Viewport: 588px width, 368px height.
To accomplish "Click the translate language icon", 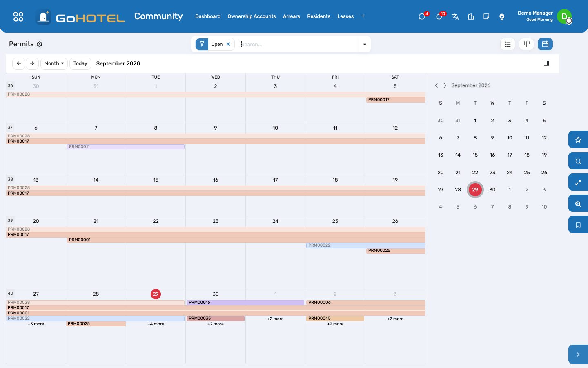I will click(x=455, y=16).
